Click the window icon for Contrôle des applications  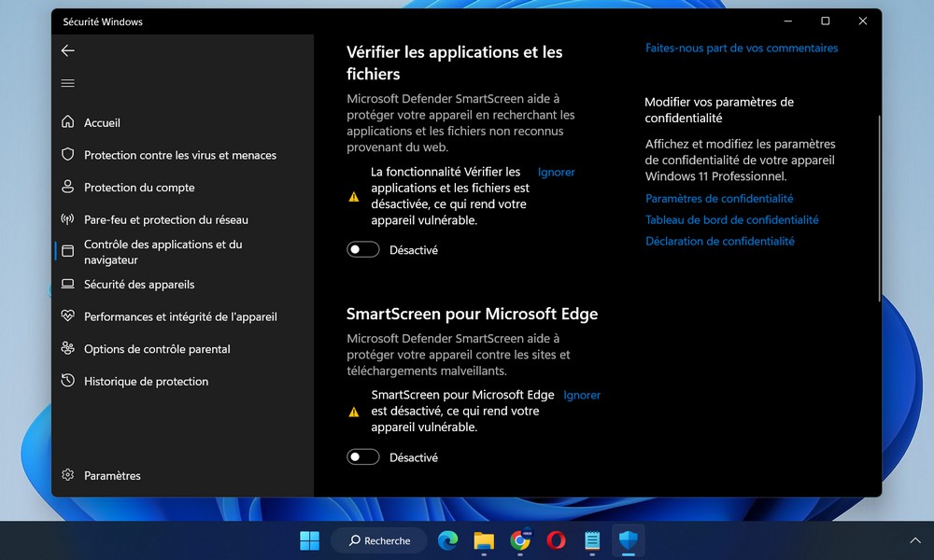click(x=68, y=251)
